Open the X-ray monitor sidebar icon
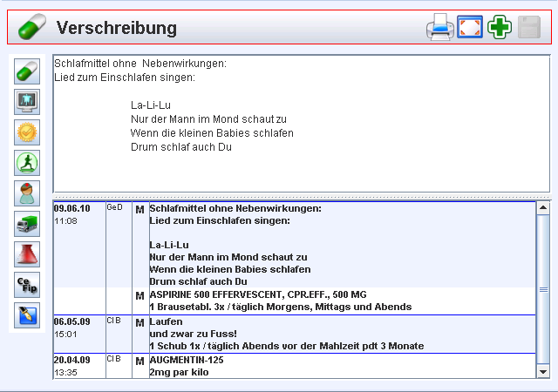The width and height of the screenshot is (558, 392). point(28,102)
